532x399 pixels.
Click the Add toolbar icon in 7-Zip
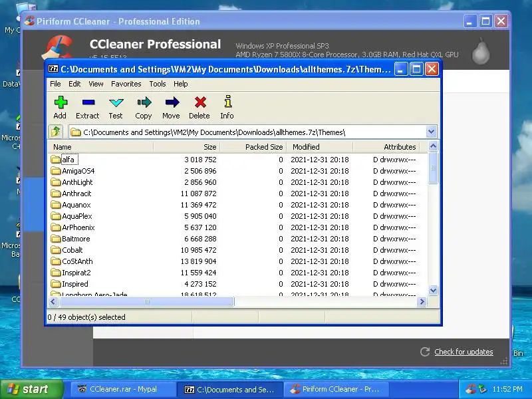61,102
